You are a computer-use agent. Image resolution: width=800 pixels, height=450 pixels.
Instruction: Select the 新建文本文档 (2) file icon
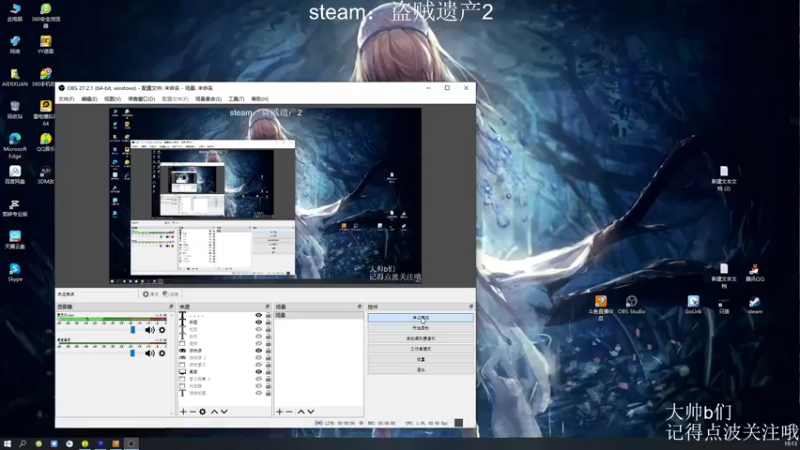(x=723, y=178)
